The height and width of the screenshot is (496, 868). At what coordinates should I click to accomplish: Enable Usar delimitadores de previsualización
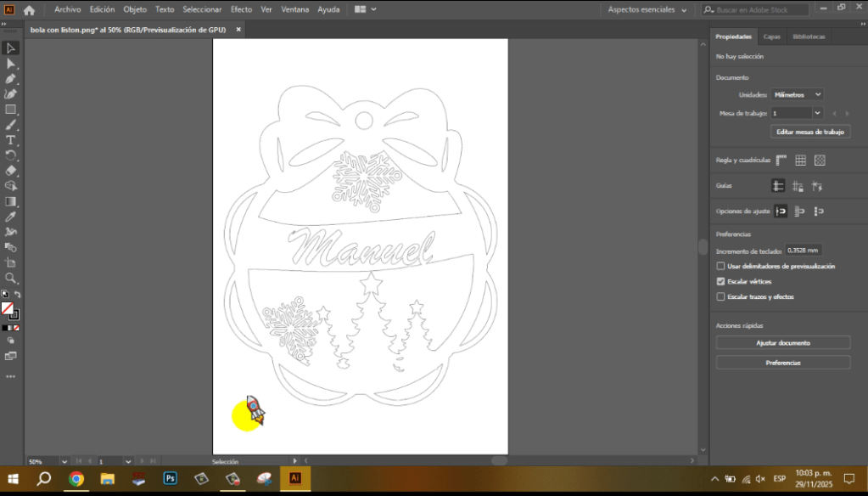[x=720, y=266]
